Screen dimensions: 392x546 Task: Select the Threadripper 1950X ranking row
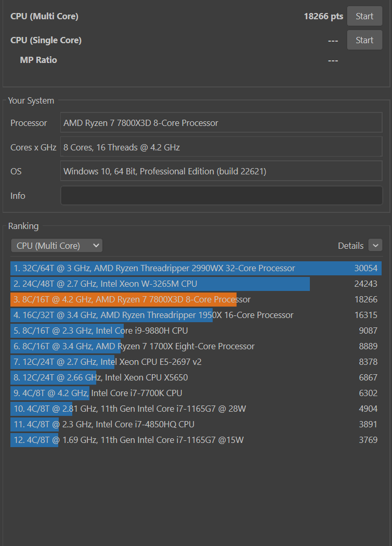(196, 315)
